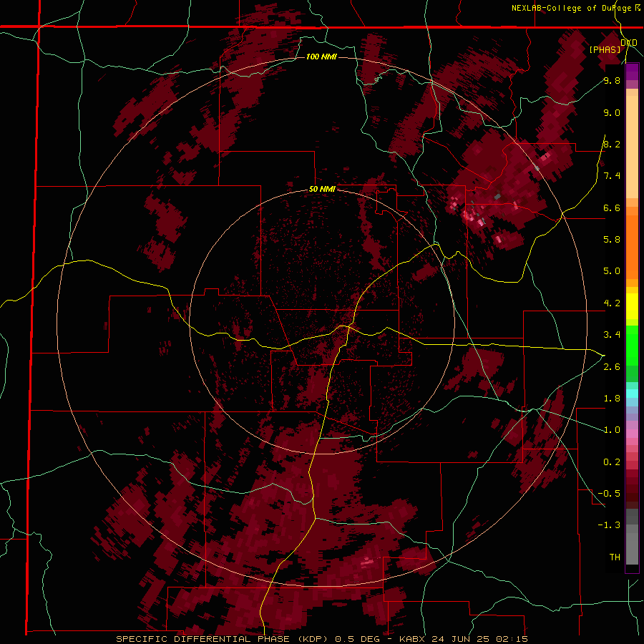Pick the orange segment of the color bar
Image resolution: width=644 pixels, height=644 pixels.
(x=632, y=246)
